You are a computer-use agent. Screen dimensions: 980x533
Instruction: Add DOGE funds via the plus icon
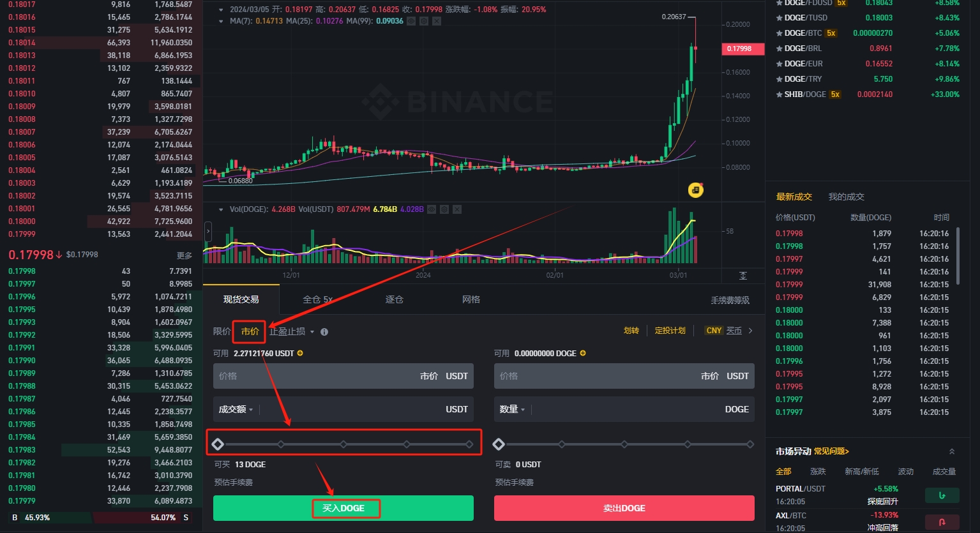click(x=582, y=353)
